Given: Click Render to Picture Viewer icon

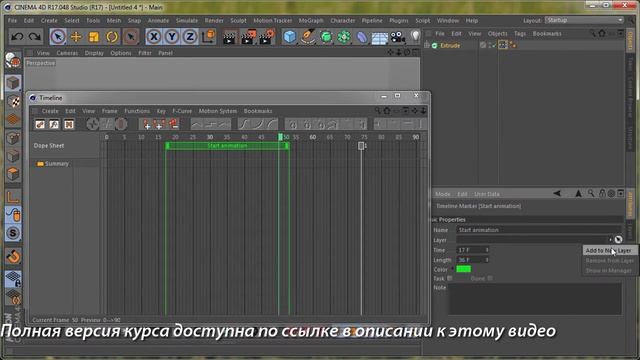Looking at the screenshot, I should point(248,37).
